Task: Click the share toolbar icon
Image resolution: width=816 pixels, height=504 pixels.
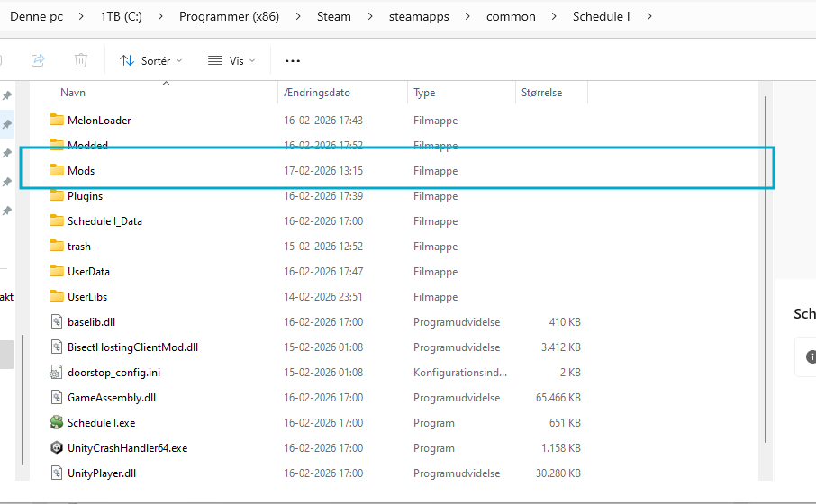Action: point(38,60)
